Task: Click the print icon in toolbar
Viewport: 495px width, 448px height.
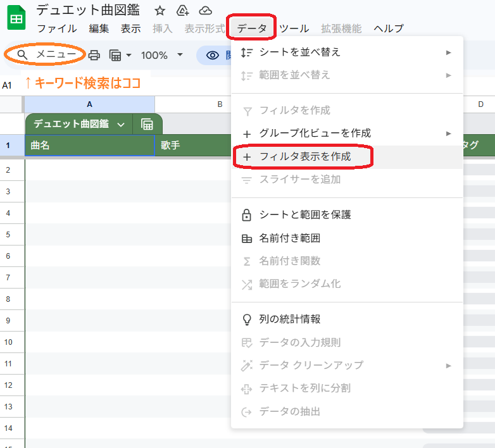Action: tap(94, 55)
